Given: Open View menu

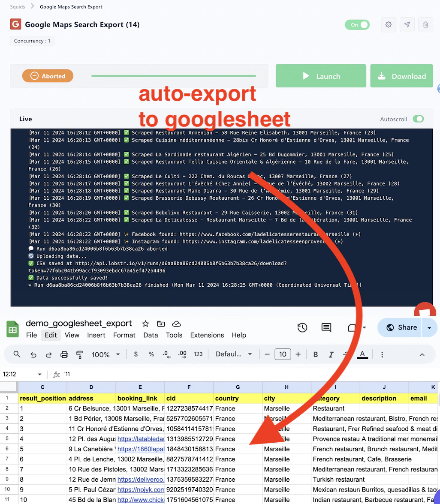Looking at the screenshot, I should coord(72,335).
